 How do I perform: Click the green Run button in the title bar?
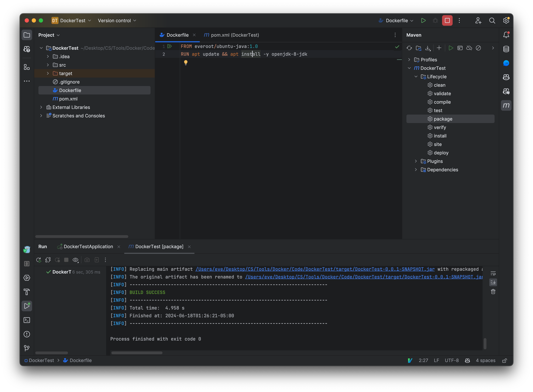tap(423, 21)
